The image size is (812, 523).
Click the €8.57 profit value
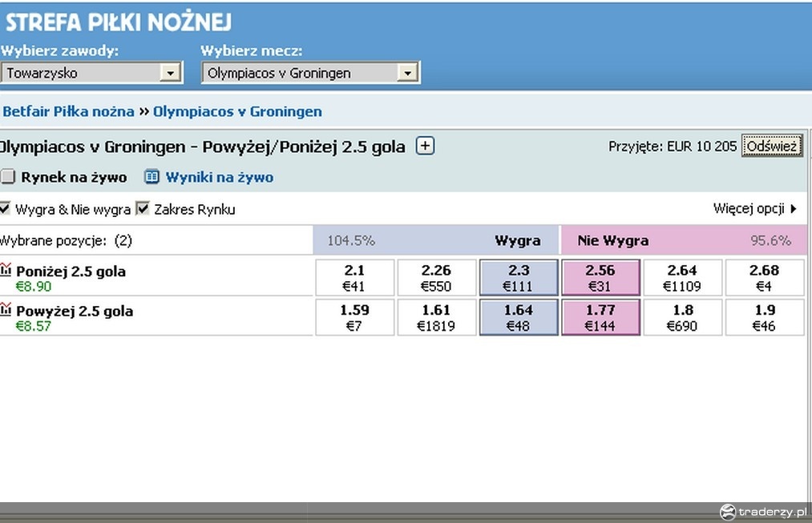click(34, 326)
